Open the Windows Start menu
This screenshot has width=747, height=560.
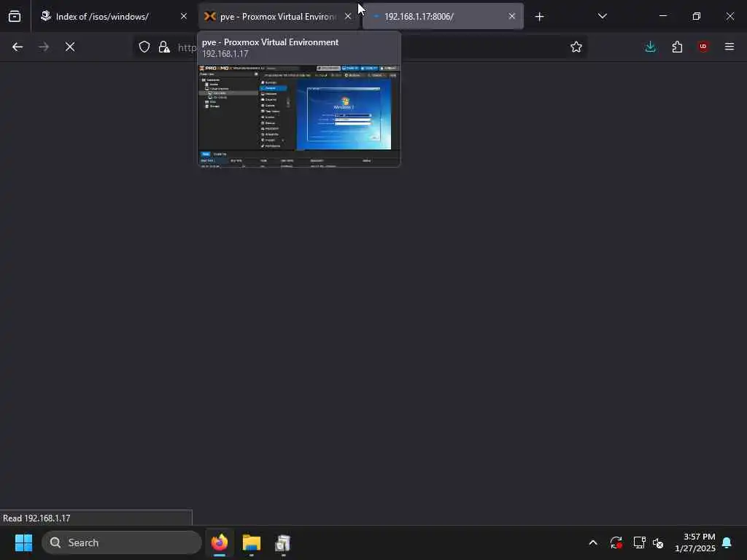(x=24, y=542)
